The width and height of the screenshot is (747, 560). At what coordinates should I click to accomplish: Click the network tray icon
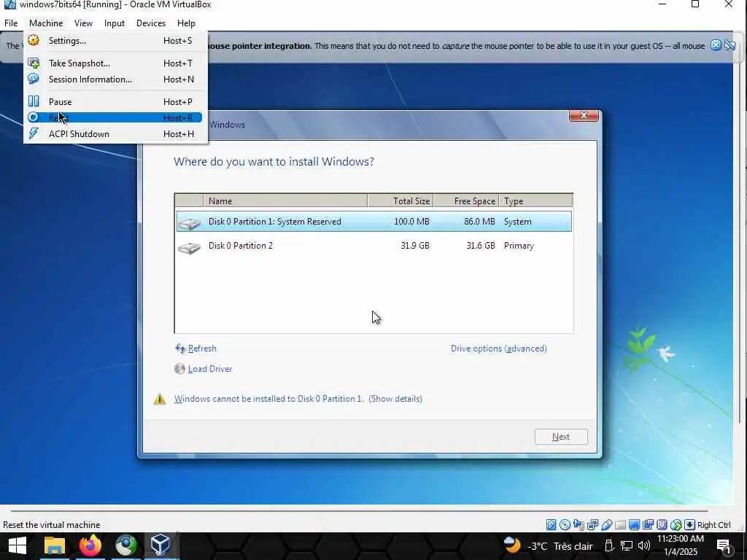click(x=627, y=545)
